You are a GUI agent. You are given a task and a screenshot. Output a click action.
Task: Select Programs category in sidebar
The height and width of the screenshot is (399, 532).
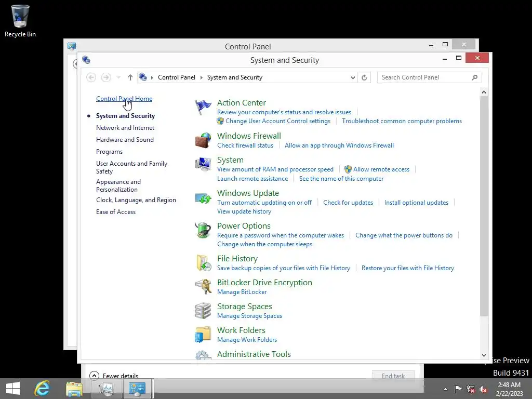pyautogui.click(x=109, y=152)
